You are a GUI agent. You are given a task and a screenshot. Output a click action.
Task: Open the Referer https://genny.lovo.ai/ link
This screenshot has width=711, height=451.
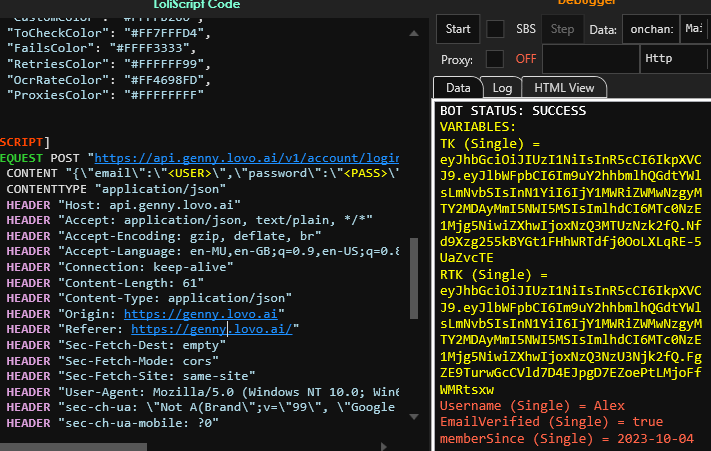(x=211, y=329)
